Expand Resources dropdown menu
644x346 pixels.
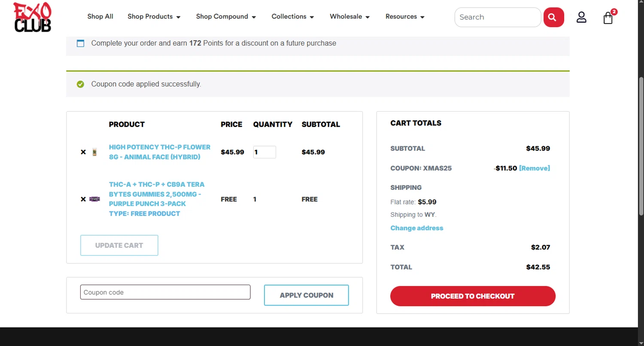coord(405,17)
